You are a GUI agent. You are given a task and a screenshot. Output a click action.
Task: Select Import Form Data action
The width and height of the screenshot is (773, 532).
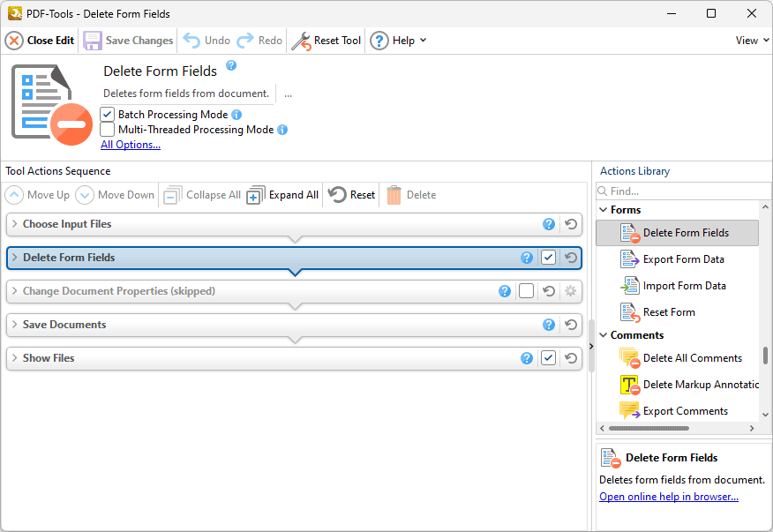click(x=678, y=286)
